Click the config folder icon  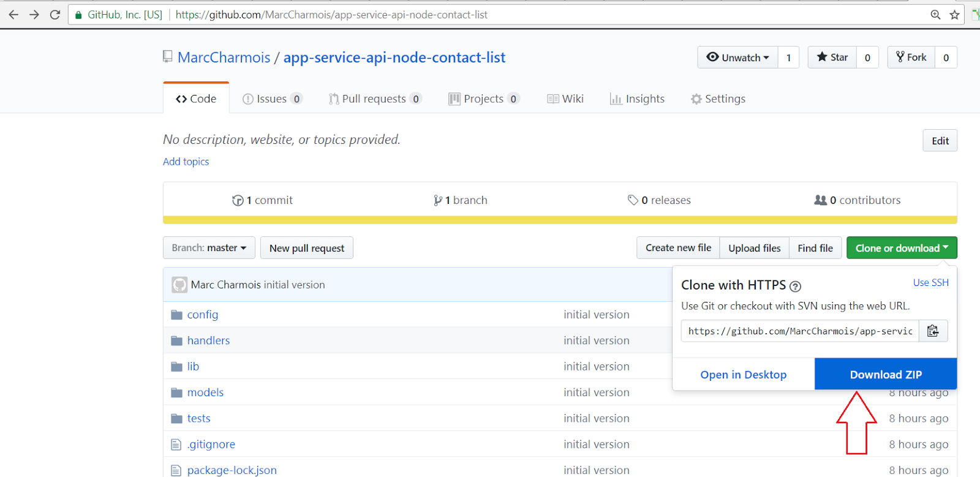coord(177,315)
